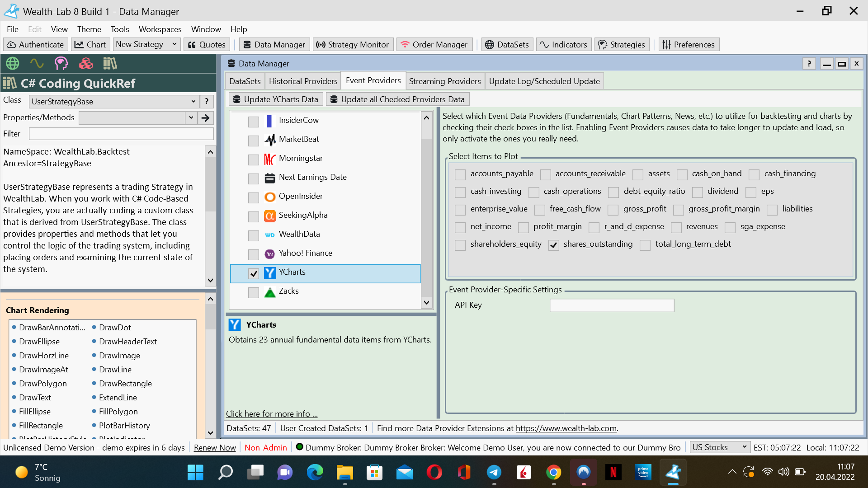This screenshot has height=488, width=868.
Task: Click provider list scrollbar down arrow
Action: [426, 302]
